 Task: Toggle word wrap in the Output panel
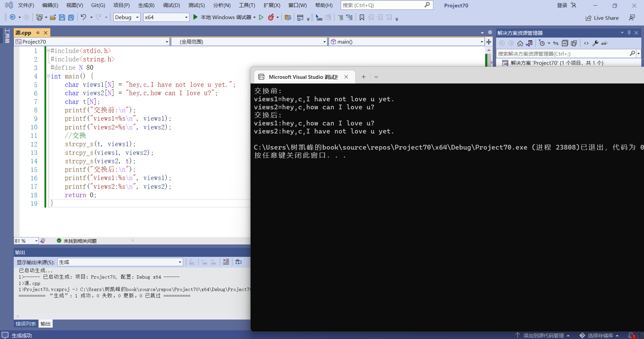(x=238, y=262)
